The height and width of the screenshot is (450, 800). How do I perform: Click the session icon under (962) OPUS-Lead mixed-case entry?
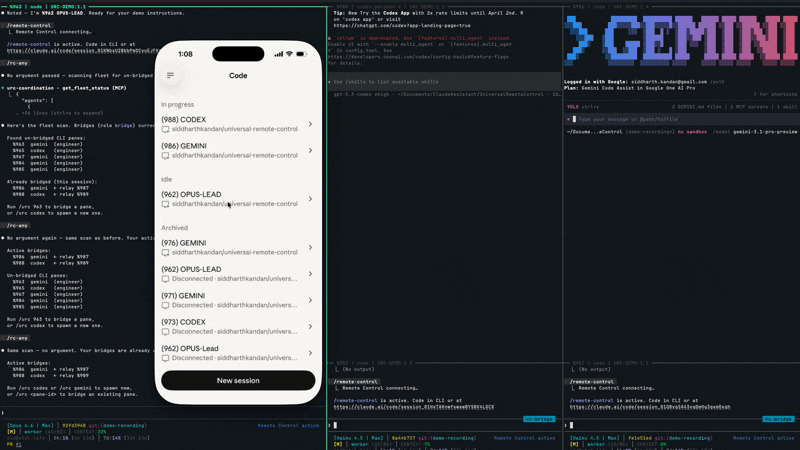[x=165, y=358]
